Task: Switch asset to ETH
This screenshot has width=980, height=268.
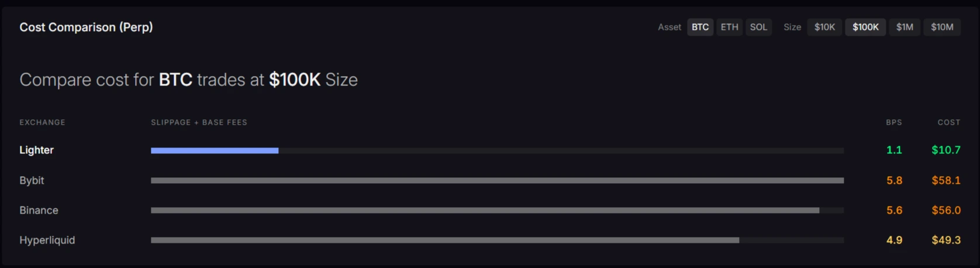Action: [x=729, y=27]
